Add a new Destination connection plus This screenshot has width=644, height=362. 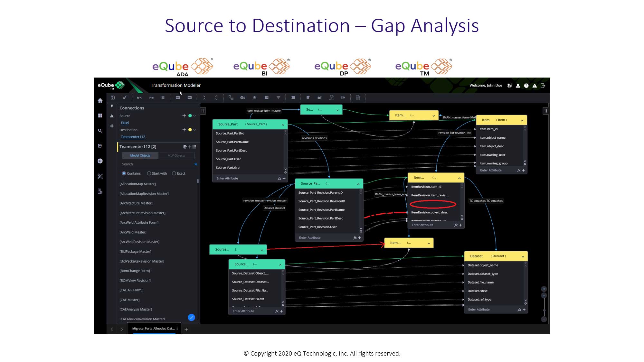pyautogui.click(x=184, y=130)
